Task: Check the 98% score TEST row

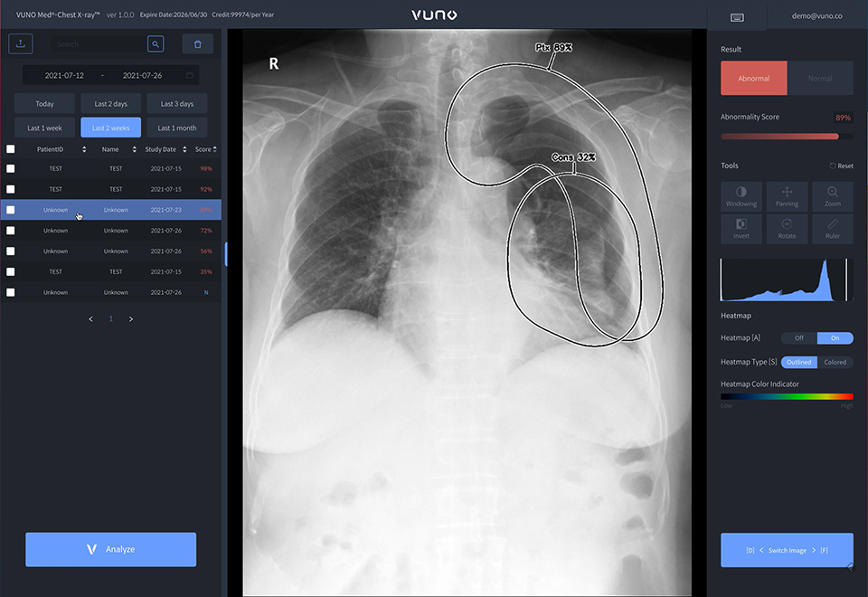Action: [11, 168]
